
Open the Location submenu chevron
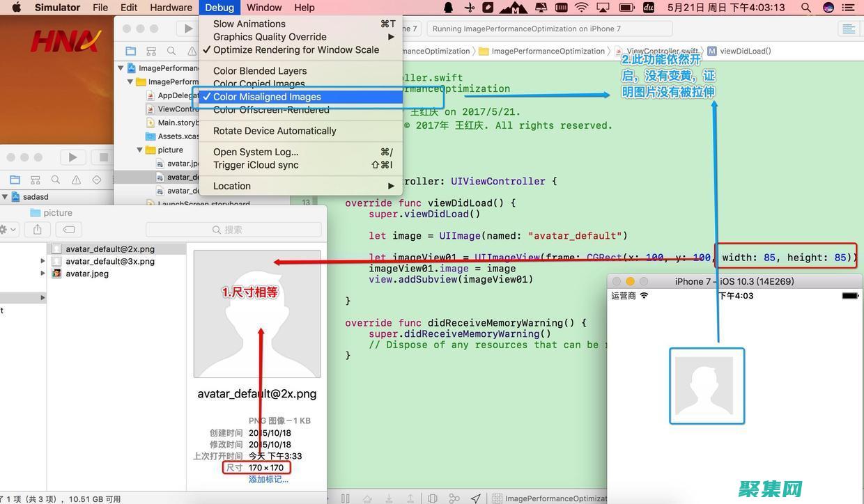tap(391, 186)
